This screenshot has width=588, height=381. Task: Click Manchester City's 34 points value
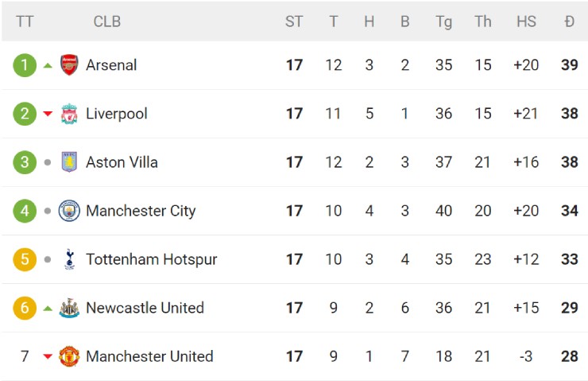(569, 211)
